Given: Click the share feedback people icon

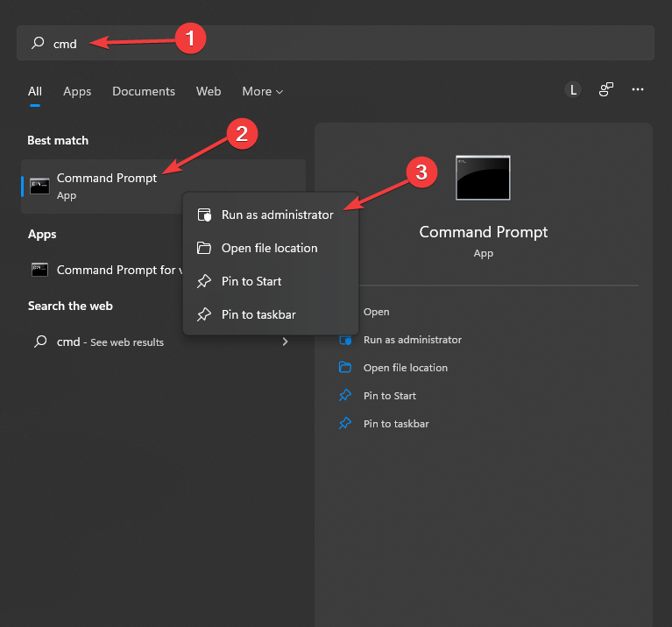Looking at the screenshot, I should [605, 89].
